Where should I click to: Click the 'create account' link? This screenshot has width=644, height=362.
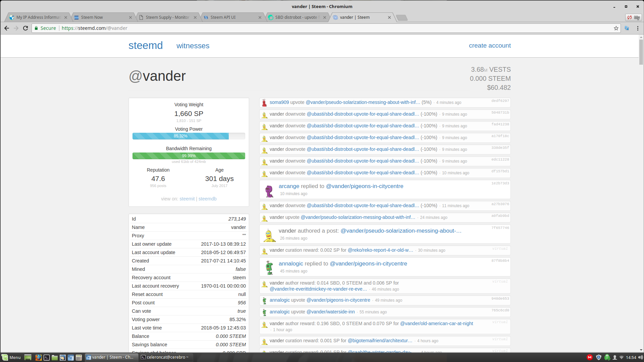[x=490, y=46]
